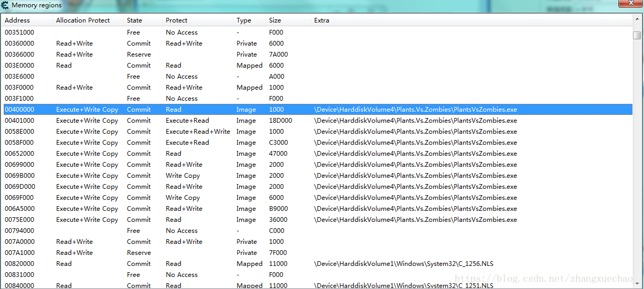The height and width of the screenshot is (289, 644).
Task: Select the row at address 00652000
Action: [x=317, y=154]
